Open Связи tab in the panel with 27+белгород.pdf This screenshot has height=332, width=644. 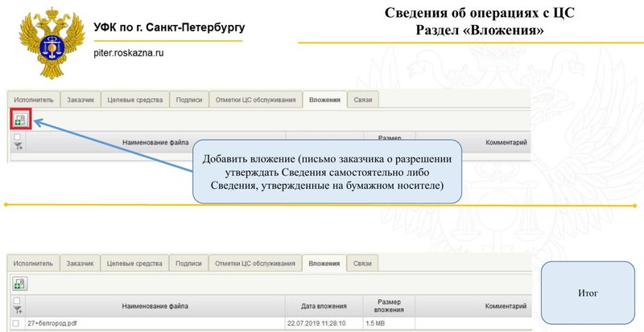[363, 264]
